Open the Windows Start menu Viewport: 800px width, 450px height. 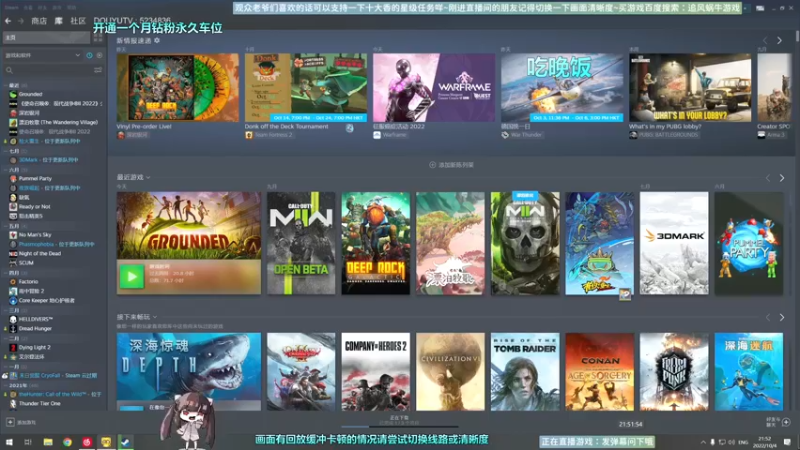(9, 442)
